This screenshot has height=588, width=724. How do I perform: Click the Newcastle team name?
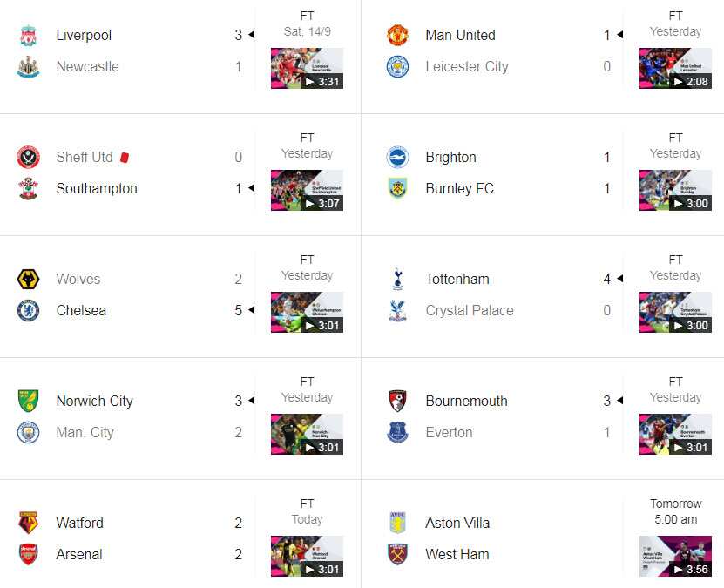pyautogui.click(x=87, y=66)
